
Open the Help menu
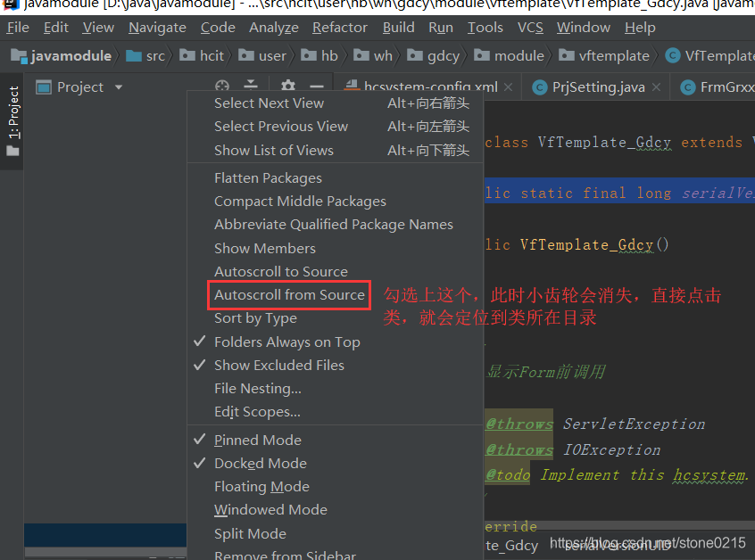tap(640, 28)
